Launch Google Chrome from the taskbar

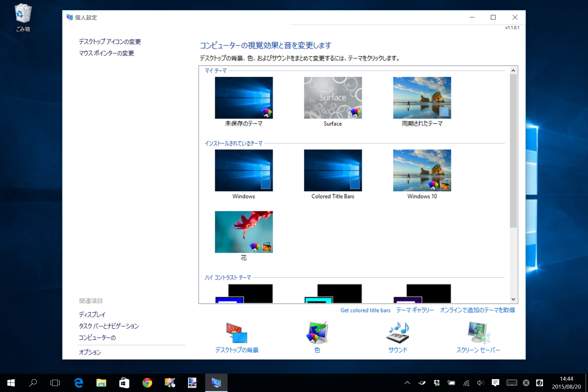point(147,383)
